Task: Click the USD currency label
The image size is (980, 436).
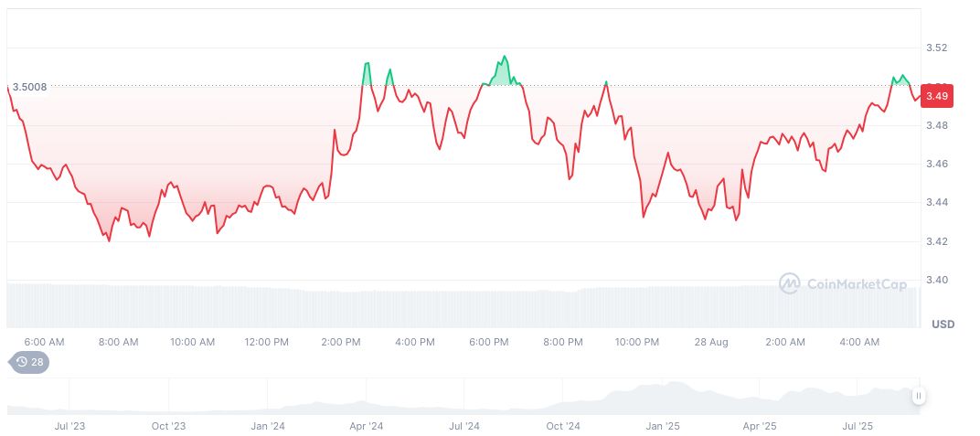Action: point(943,324)
